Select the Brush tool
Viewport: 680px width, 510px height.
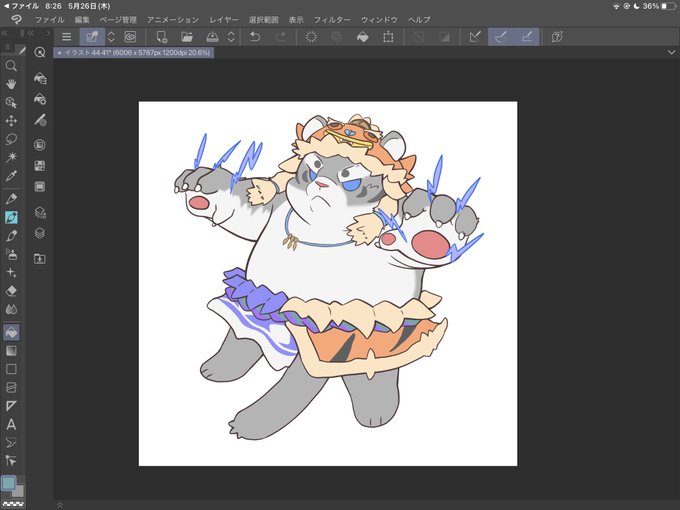tap(11, 235)
